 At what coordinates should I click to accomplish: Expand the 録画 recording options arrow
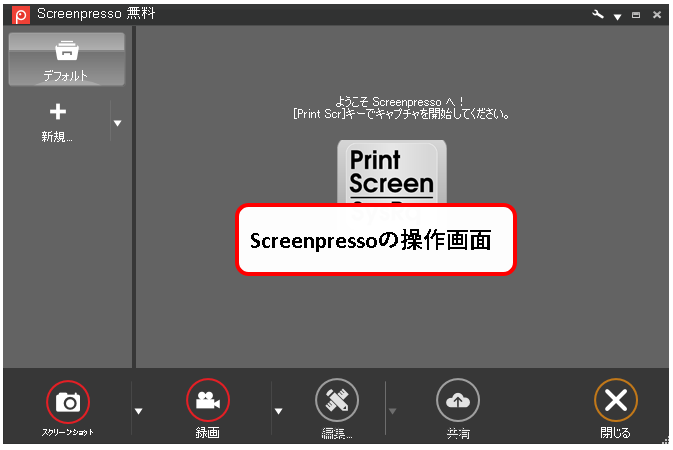279,411
